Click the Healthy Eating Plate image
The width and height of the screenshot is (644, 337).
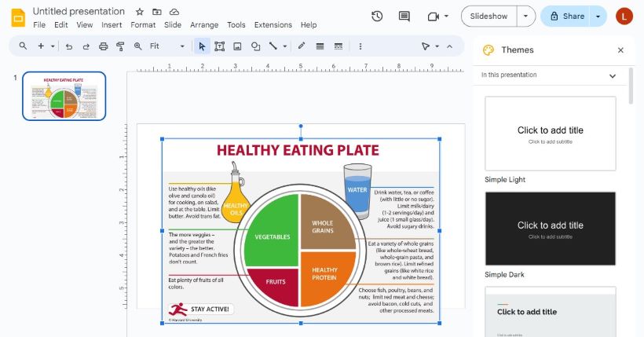pos(301,231)
